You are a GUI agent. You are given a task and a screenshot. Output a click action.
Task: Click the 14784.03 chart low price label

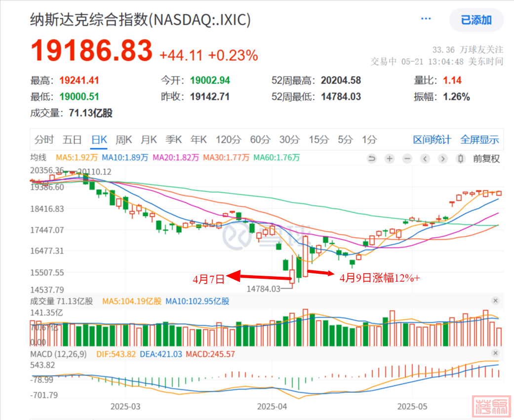(x=264, y=289)
